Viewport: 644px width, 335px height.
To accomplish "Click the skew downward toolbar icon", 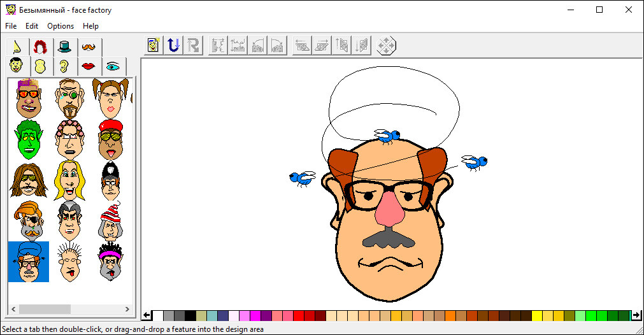I will pyautogui.click(x=361, y=45).
